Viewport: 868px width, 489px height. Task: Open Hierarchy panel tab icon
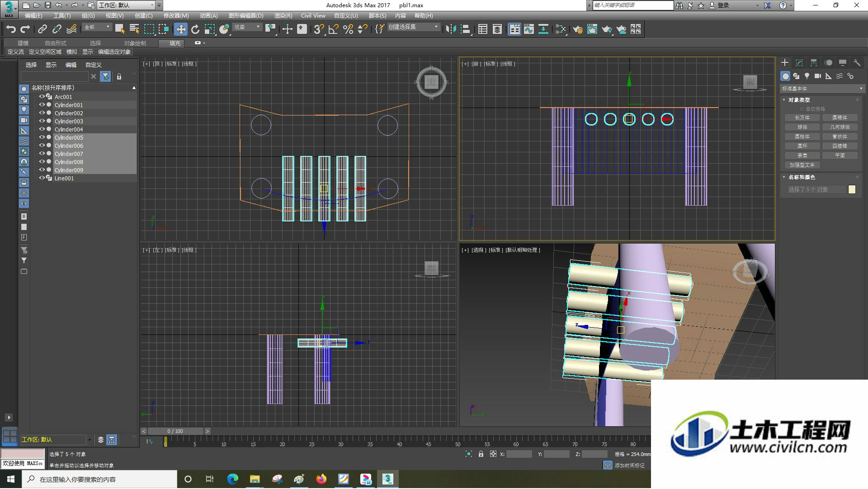point(814,63)
